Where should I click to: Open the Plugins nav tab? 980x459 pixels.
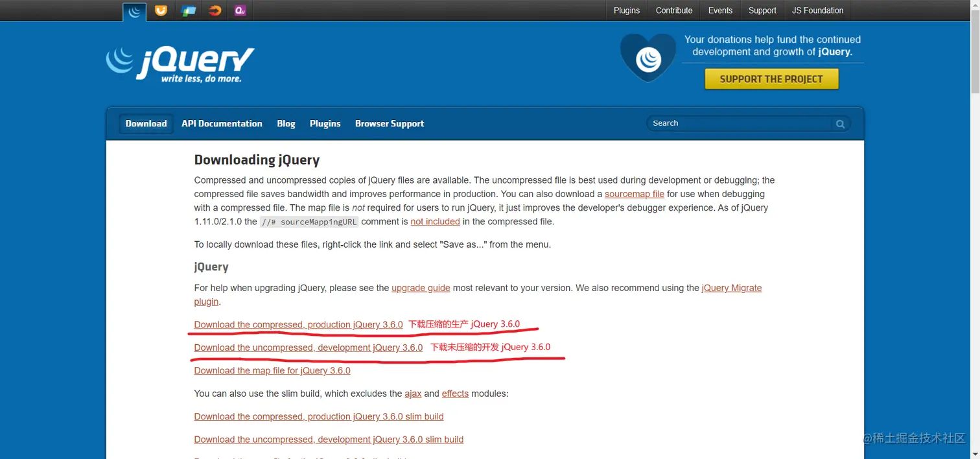point(325,124)
